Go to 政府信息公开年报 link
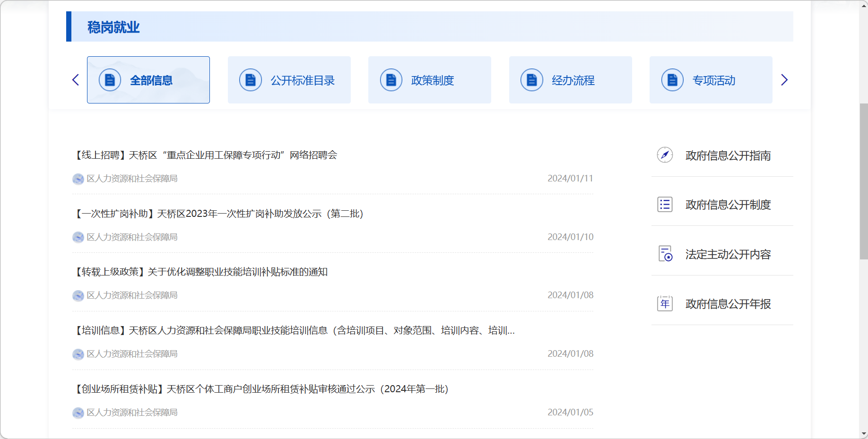Image resolution: width=868 pixels, height=439 pixels. pyautogui.click(x=728, y=304)
